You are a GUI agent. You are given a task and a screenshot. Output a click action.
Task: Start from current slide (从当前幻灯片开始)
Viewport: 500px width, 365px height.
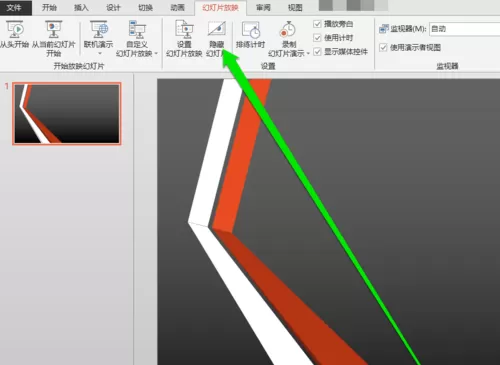click(x=54, y=39)
